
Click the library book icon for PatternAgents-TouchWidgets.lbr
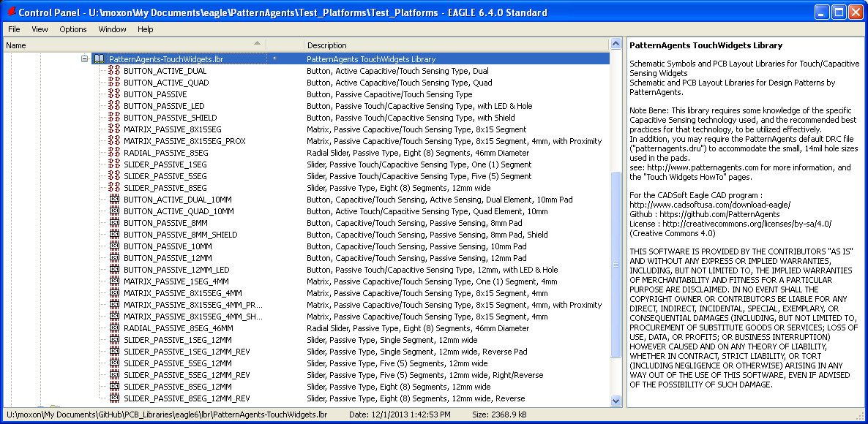click(x=99, y=58)
